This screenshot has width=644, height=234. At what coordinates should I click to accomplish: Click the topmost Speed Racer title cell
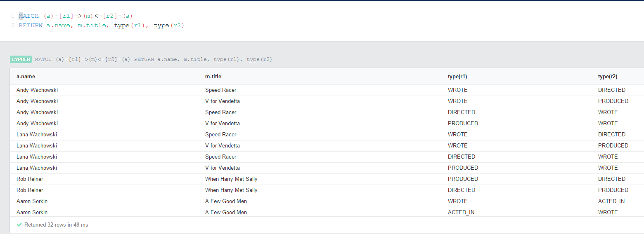pyautogui.click(x=220, y=90)
